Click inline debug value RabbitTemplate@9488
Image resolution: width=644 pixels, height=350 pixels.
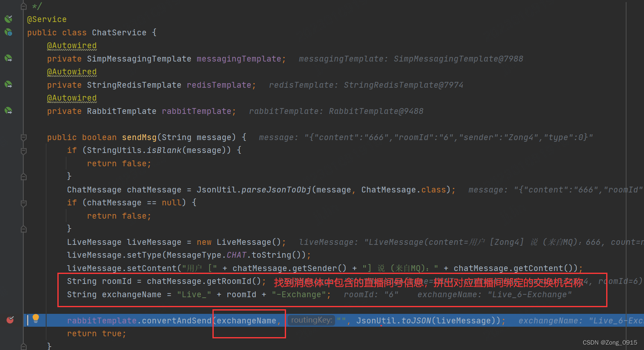376,111
